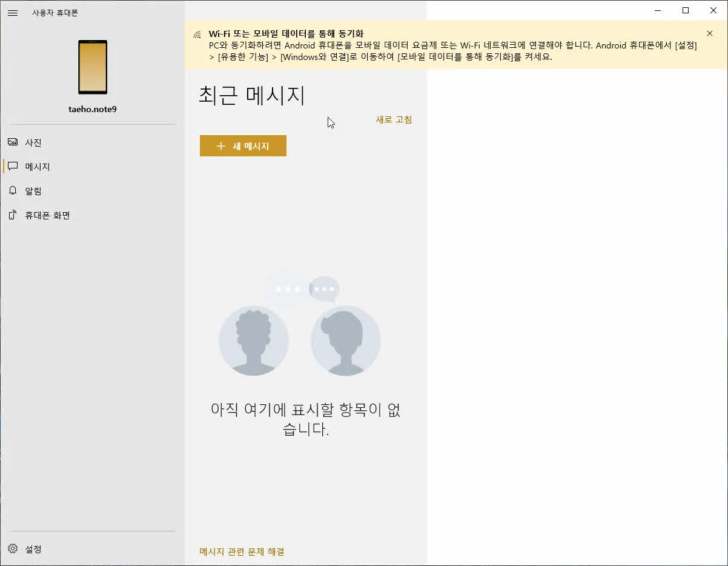Select the 메시지 speech bubble icon
728x566 pixels.
click(13, 166)
